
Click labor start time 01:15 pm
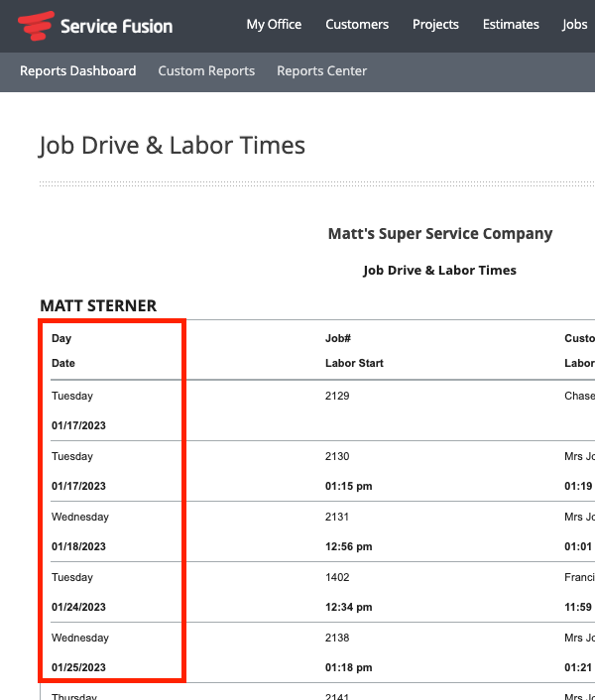[x=349, y=486]
